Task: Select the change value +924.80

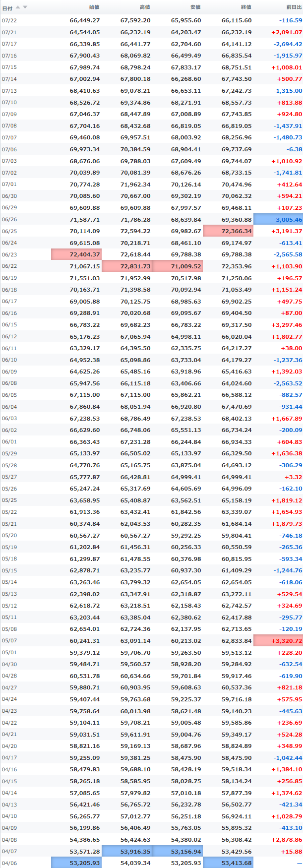Action: coord(290,115)
